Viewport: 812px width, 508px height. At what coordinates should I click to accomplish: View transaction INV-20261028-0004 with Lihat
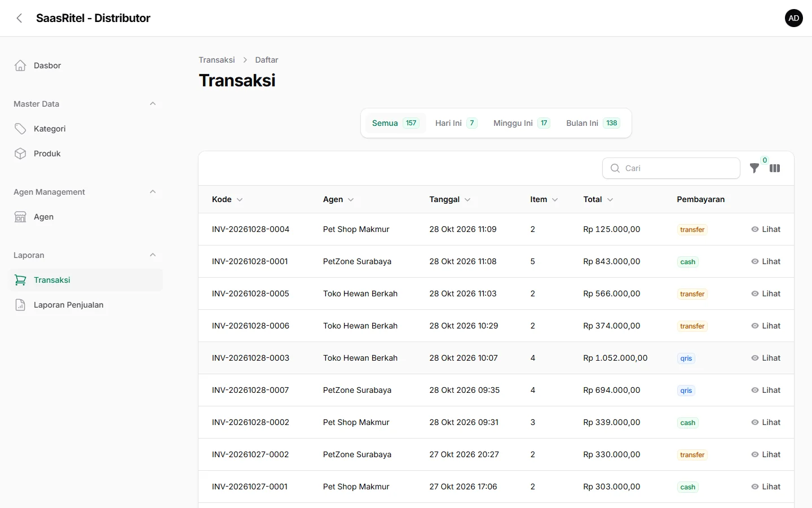tap(766, 229)
